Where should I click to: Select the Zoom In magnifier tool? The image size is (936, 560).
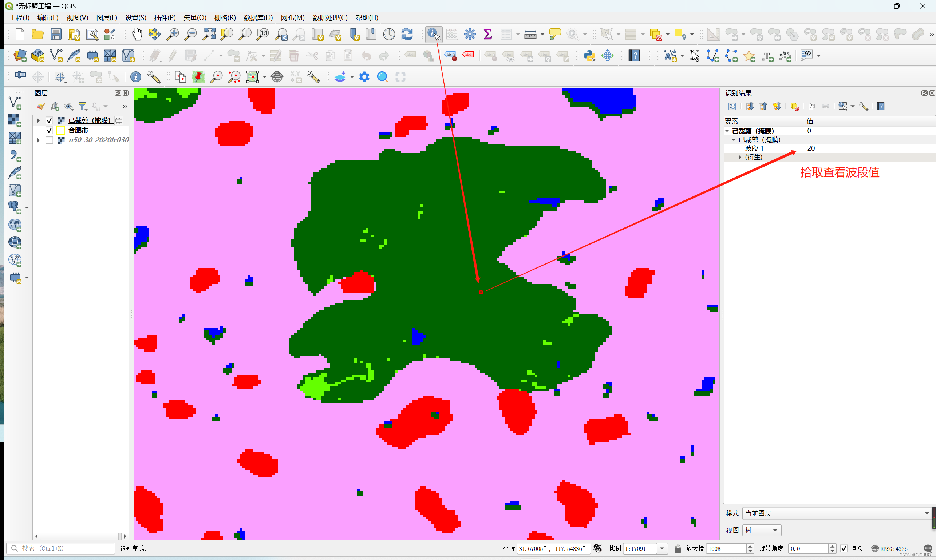pyautogui.click(x=173, y=34)
